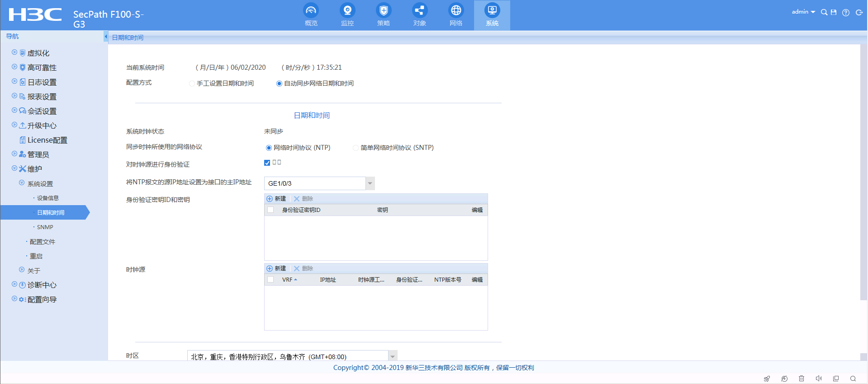Screen dimensions: 868x384
Task: Click 新建 in authentication key table
Action: 276,199
